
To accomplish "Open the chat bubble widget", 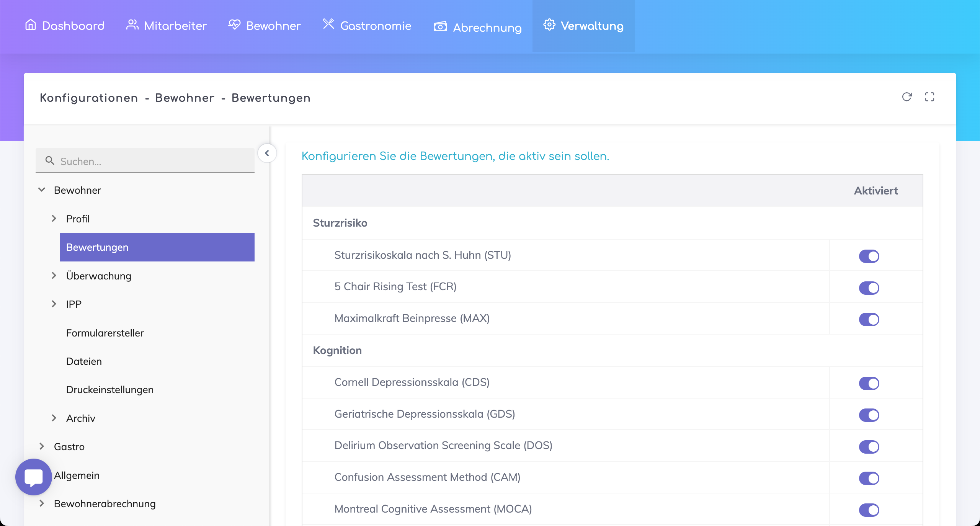I will [34, 477].
